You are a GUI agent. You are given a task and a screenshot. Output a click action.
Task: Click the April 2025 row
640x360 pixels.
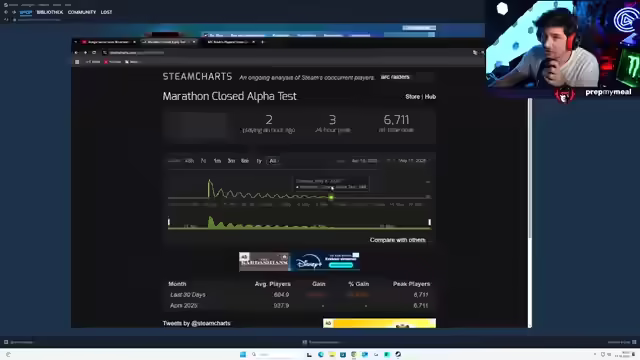(299, 305)
